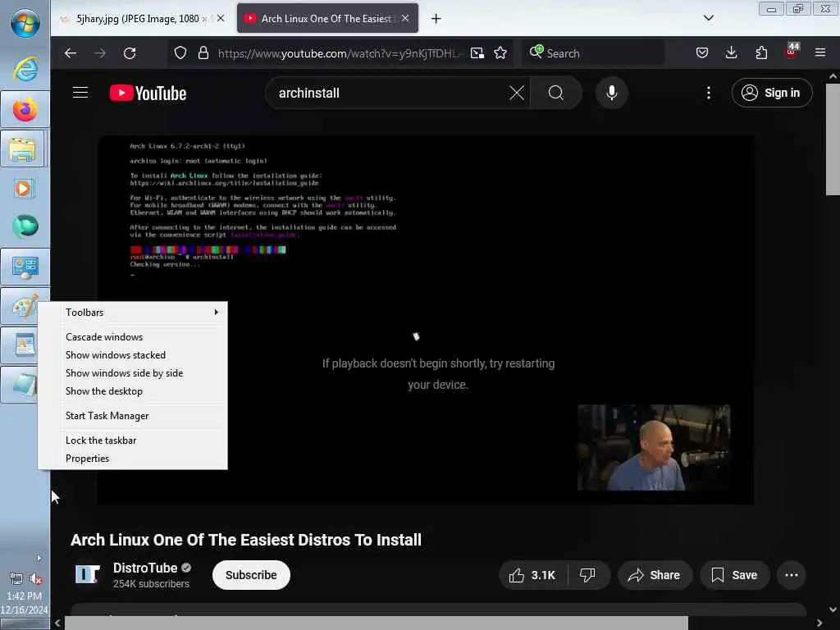Viewport: 840px width, 630px height.
Task: Open Picture-in-Picture icon in URL bar
Action: pos(477,53)
